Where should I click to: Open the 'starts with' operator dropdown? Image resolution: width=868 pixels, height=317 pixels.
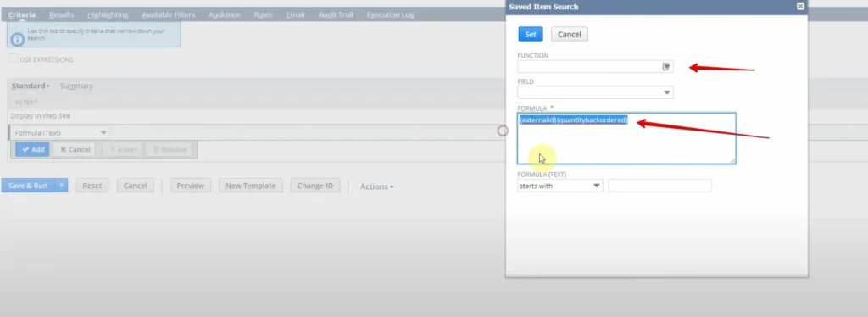[x=596, y=186]
